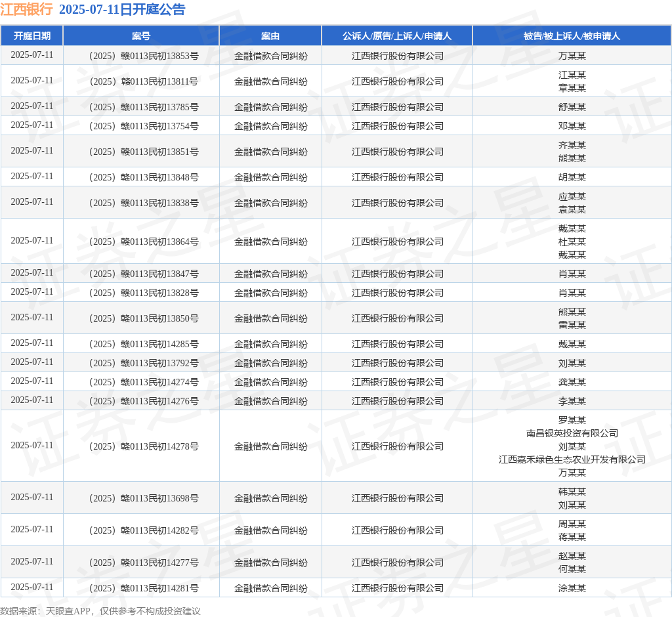
Task: Click defendant 江某某 in the table
Action: (572, 75)
